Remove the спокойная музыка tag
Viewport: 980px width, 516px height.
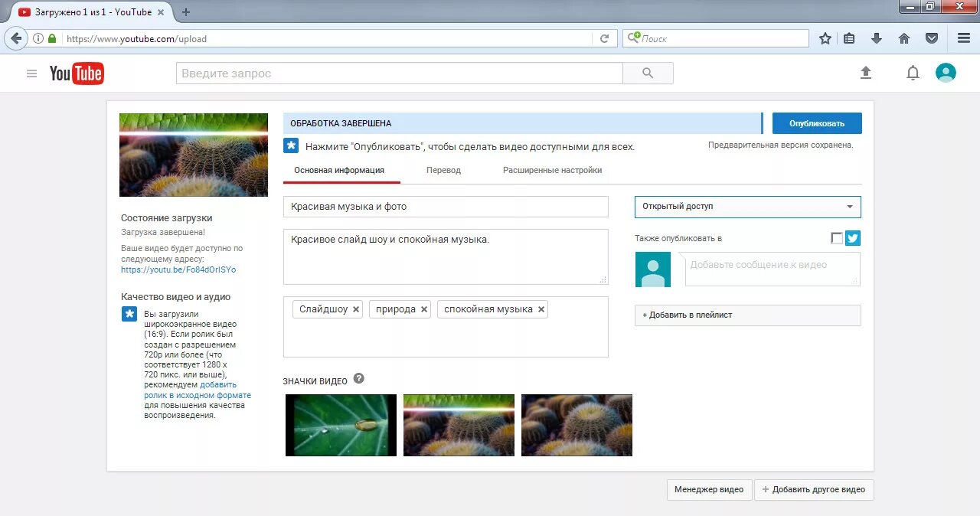[x=541, y=309]
